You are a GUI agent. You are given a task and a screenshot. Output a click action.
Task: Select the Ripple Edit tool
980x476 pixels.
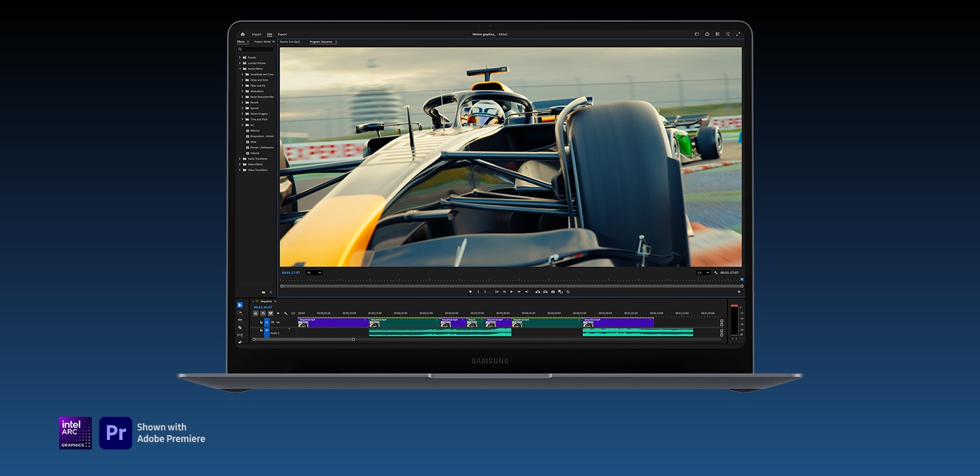[240, 320]
